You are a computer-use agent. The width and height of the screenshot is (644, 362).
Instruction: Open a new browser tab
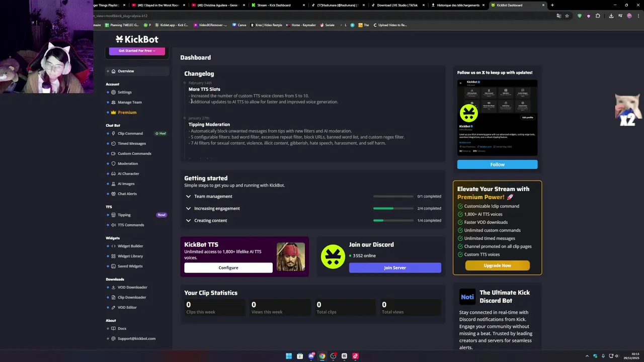(x=552, y=5)
